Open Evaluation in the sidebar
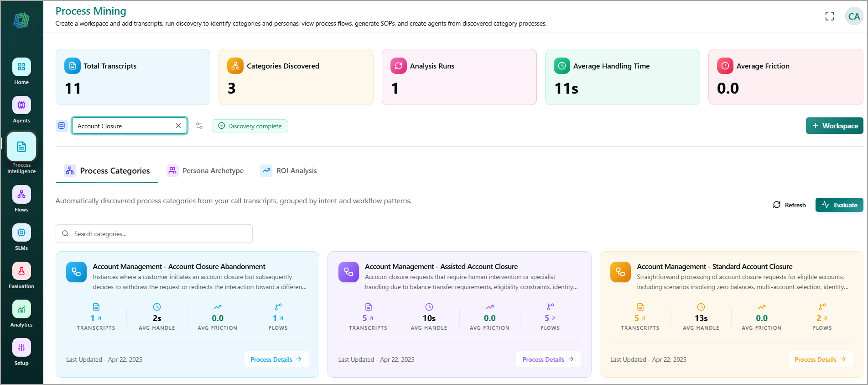Viewport: 868px width, 385px height. pos(21,276)
